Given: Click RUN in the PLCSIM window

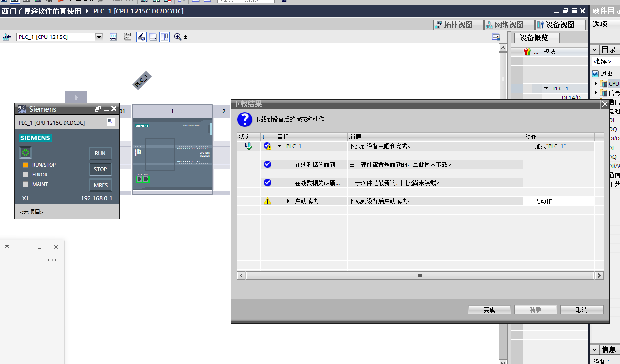Looking at the screenshot, I should click(x=100, y=153).
